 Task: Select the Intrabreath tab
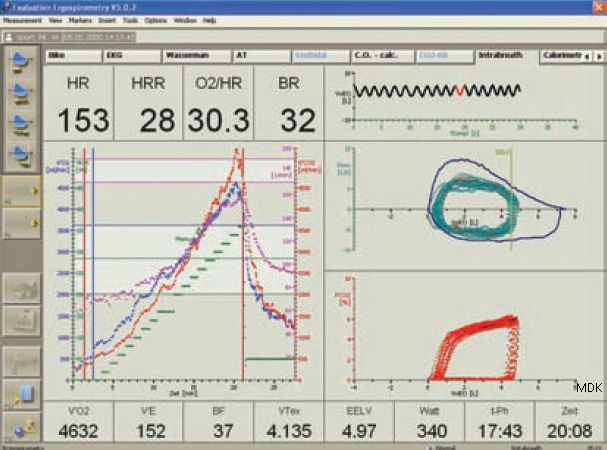coord(506,55)
